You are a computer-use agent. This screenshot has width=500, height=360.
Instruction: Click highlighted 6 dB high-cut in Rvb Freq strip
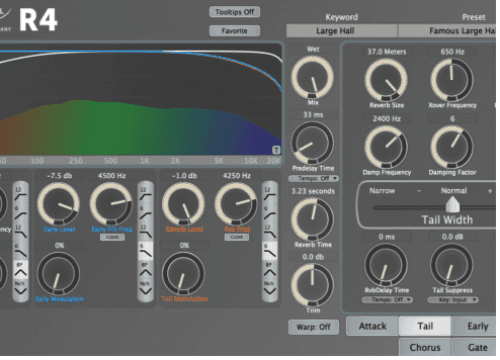click(x=270, y=251)
